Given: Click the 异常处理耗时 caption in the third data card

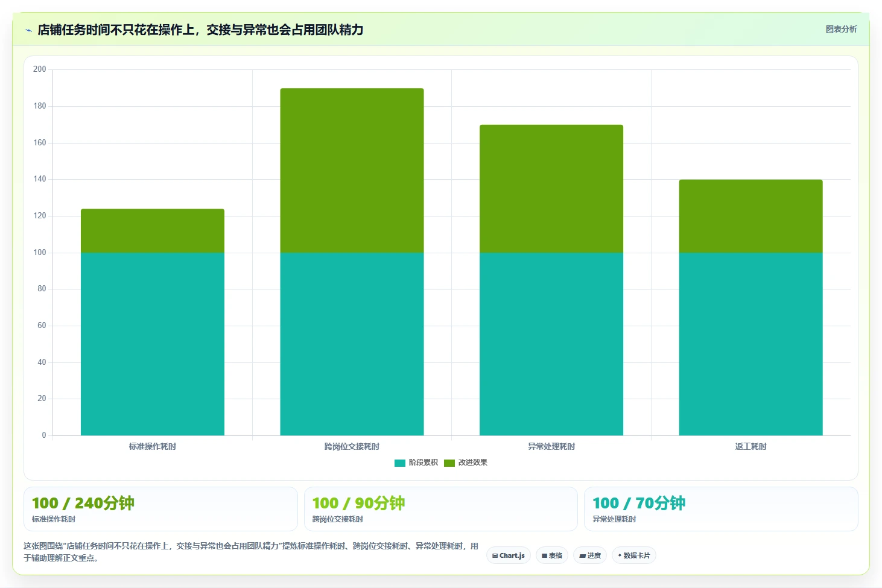Looking at the screenshot, I should click(614, 519).
